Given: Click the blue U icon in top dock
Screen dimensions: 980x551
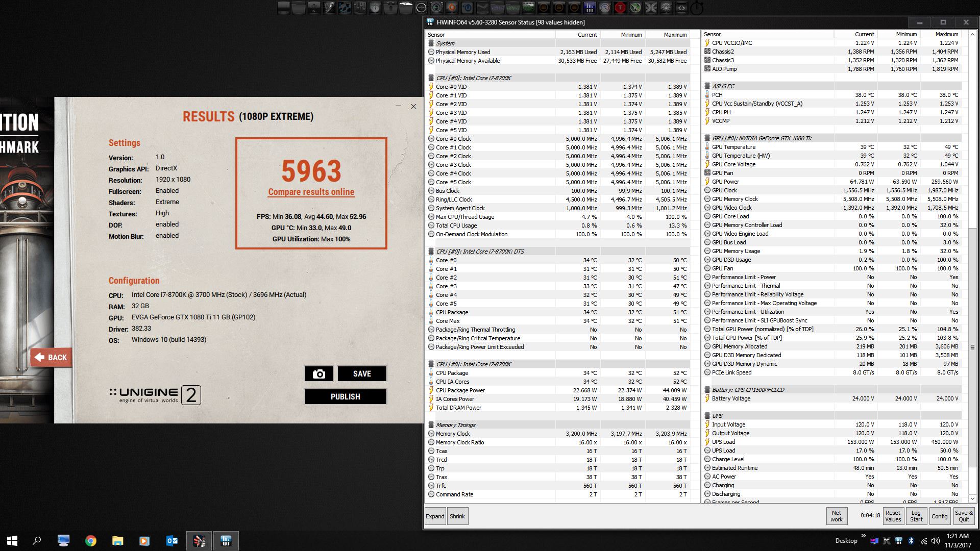Looking at the screenshot, I should [x=467, y=8].
